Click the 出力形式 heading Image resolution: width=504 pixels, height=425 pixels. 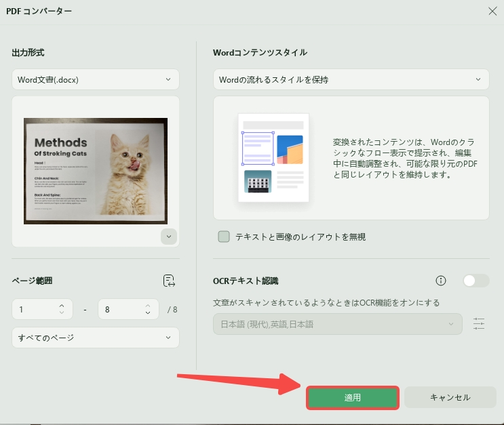coord(28,52)
